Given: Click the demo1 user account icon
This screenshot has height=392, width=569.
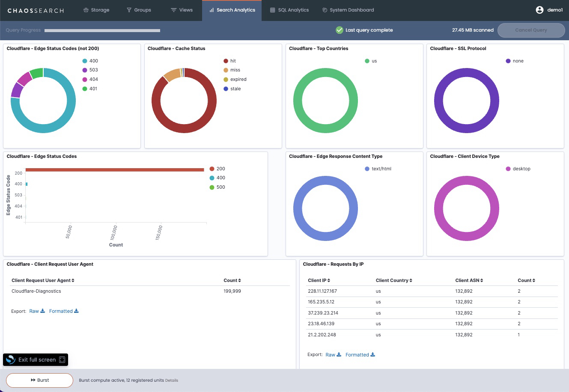Looking at the screenshot, I should [539, 10].
